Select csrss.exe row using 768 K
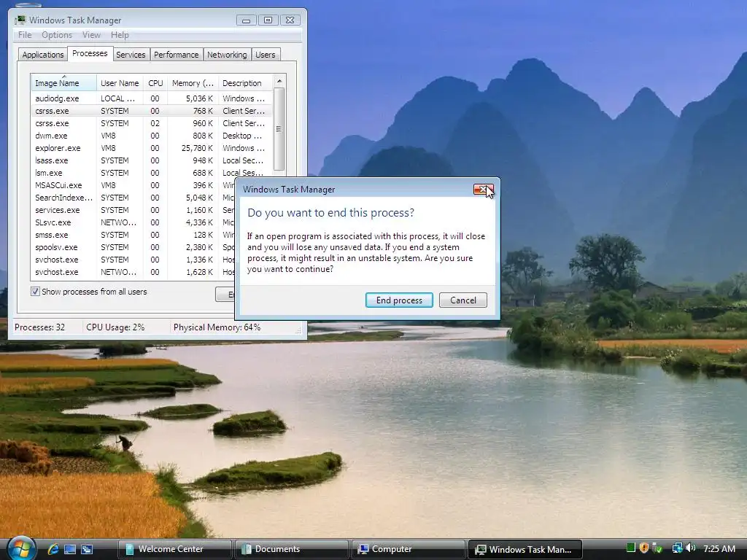Image resolution: width=747 pixels, height=560 pixels. (152, 111)
